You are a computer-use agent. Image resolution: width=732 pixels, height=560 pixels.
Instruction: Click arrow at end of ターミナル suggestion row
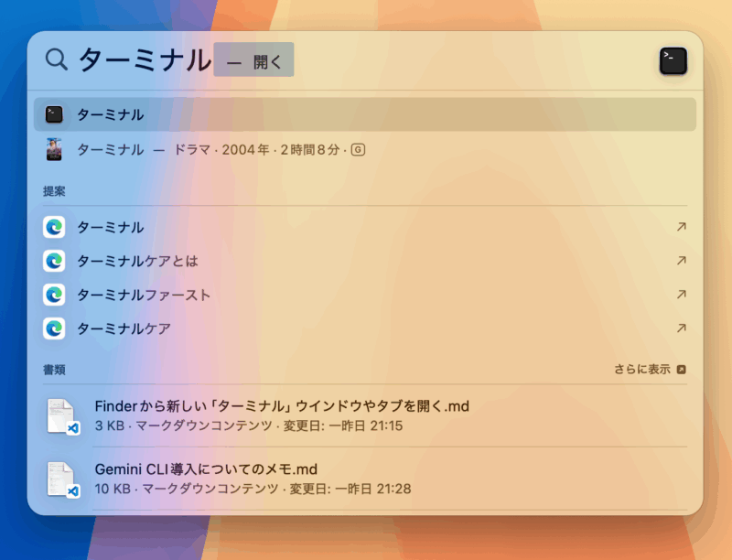point(681,227)
